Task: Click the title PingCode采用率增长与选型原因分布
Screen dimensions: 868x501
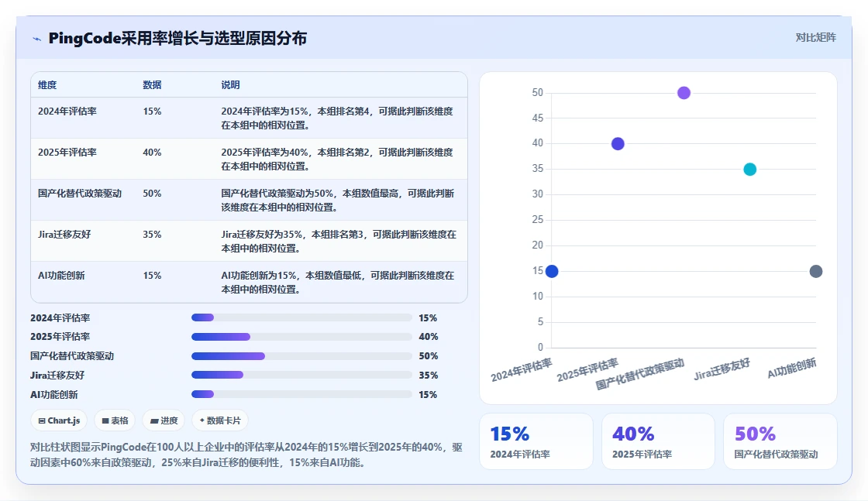Action: coord(177,38)
